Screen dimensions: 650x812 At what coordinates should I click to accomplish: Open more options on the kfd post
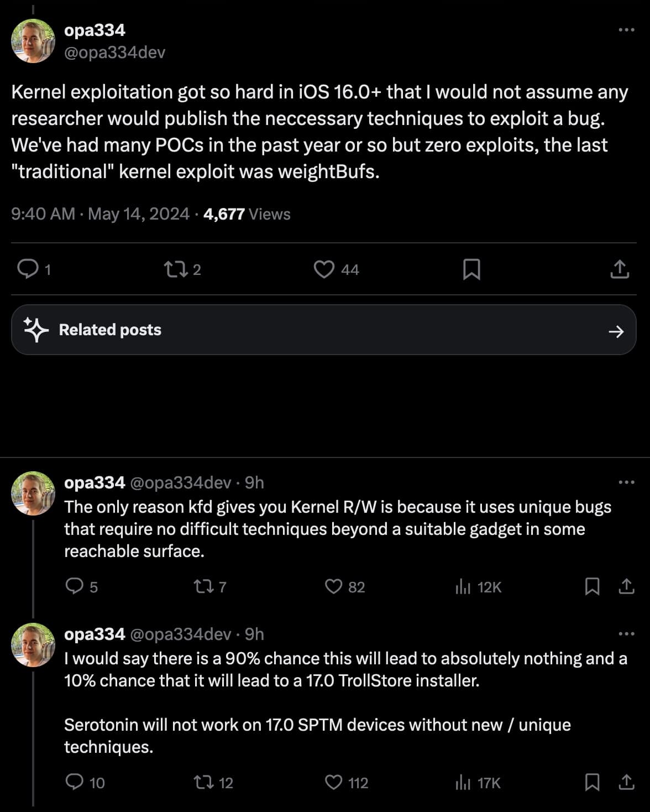tap(626, 482)
